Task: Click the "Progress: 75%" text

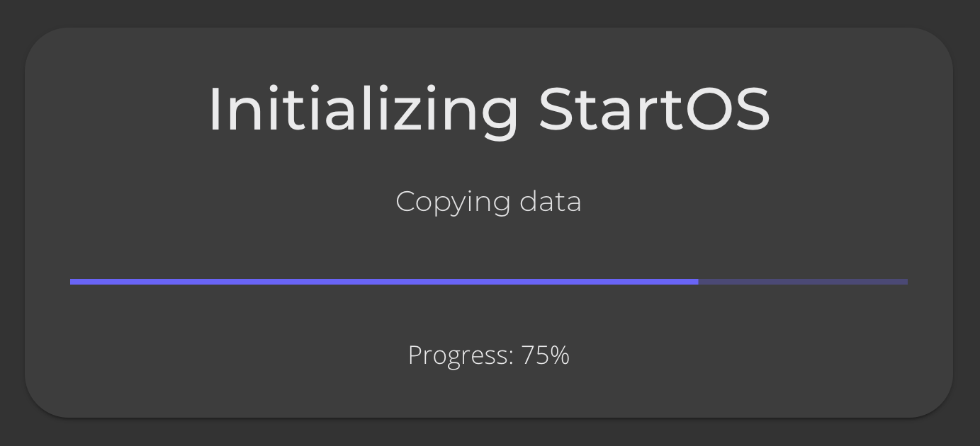Action: pyautogui.click(x=489, y=355)
